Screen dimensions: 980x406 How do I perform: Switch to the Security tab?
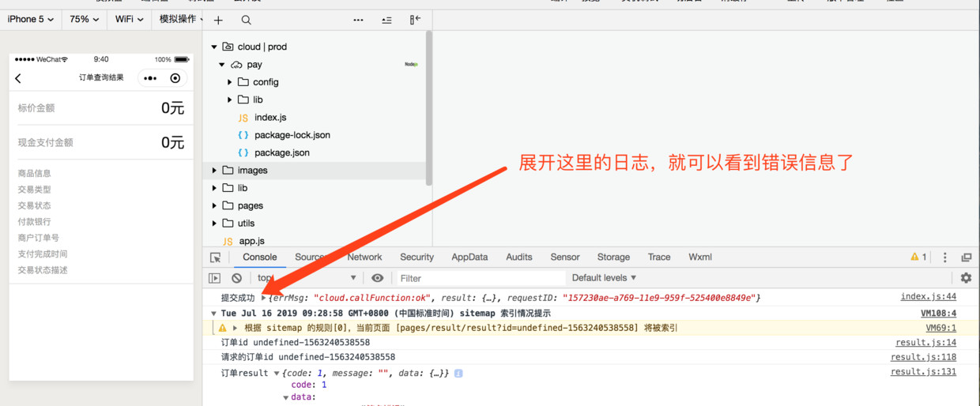tap(416, 258)
